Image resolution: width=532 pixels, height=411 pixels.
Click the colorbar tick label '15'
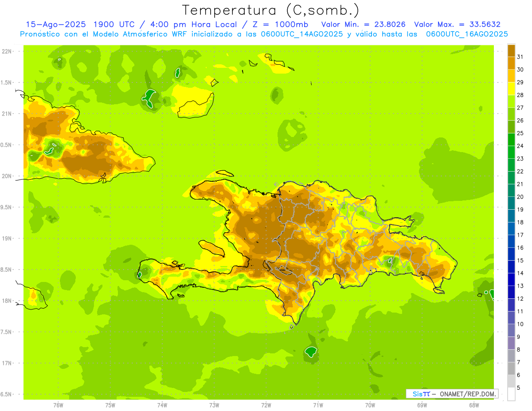(520, 261)
